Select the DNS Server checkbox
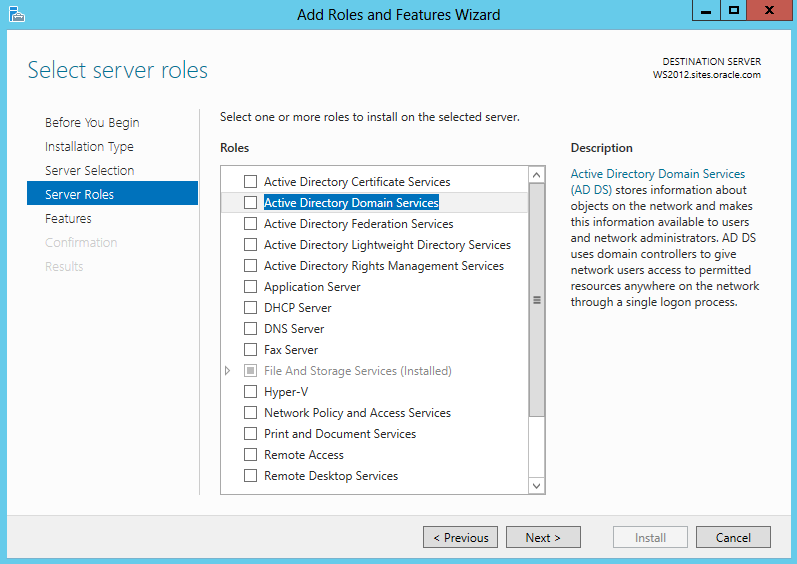The image size is (797, 564). pos(250,329)
